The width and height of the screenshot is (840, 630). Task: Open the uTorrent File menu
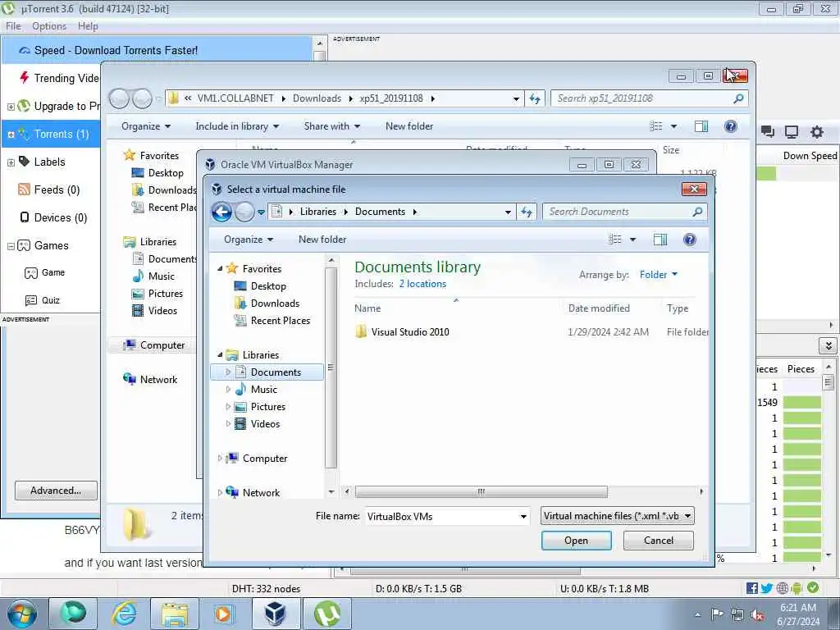[13, 26]
